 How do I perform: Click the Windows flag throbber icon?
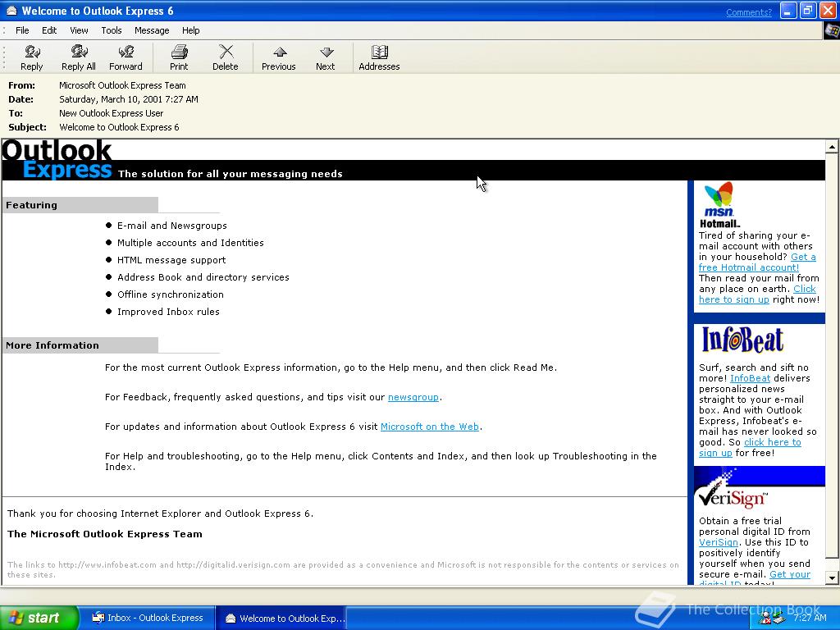[832, 30]
